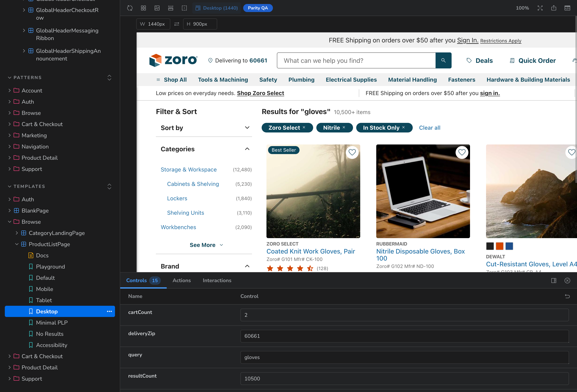Select the black color swatch for DeWalt gloves
Image resolution: width=577 pixels, height=392 pixels.
click(490, 246)
